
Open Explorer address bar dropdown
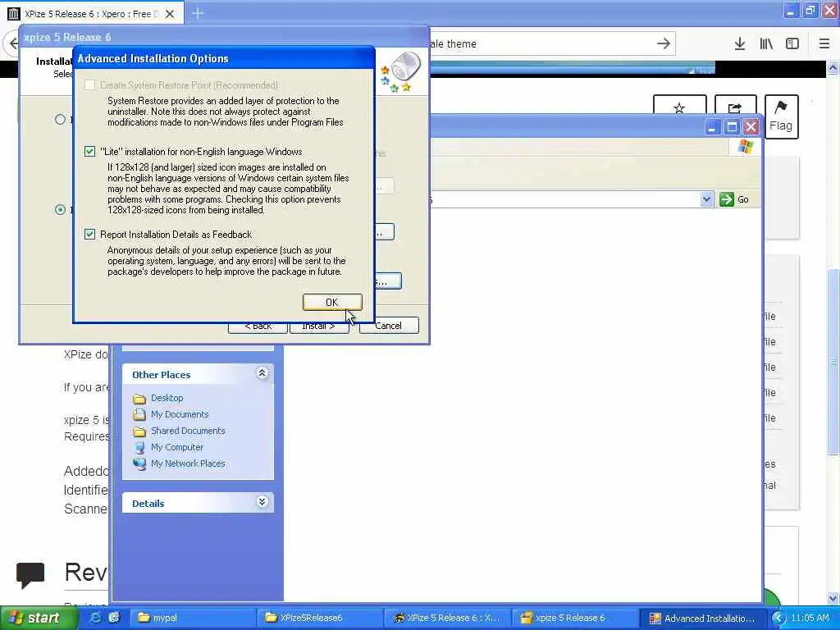[706, 199]
